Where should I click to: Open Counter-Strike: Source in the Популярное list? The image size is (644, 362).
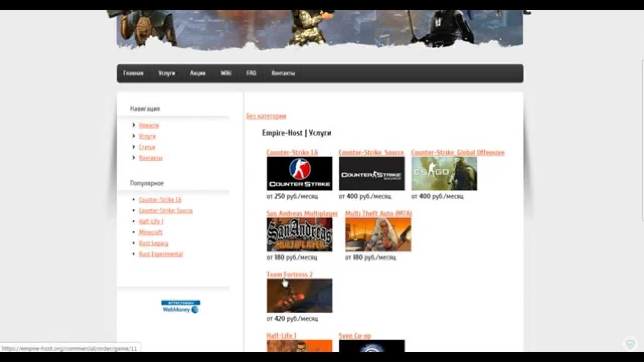(166, 211)
